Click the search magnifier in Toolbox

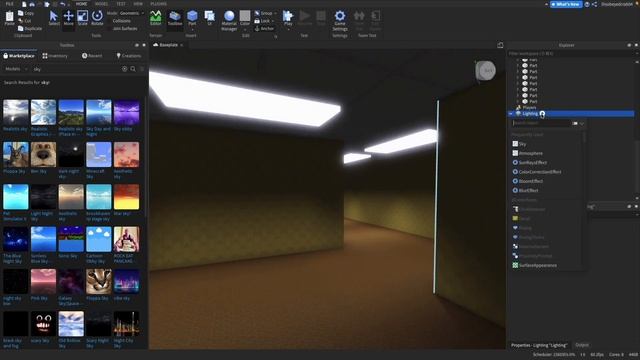133,69
